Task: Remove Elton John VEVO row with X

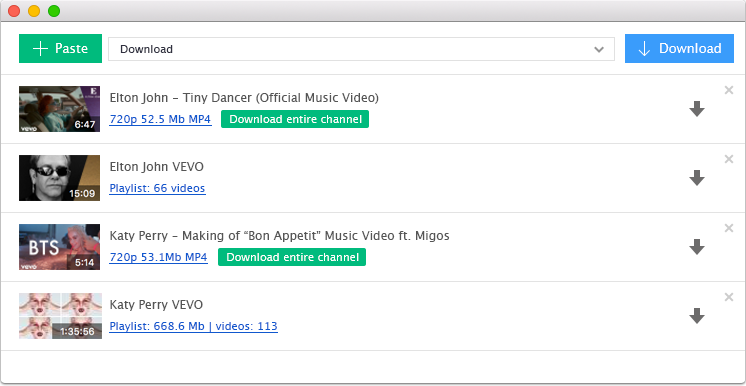Action: pos(729,159)
